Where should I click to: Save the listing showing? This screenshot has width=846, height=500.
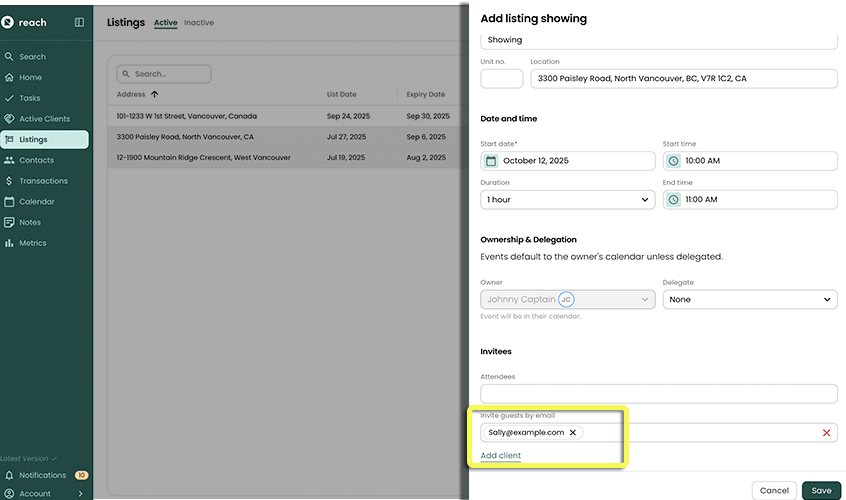(x=820, y=490)
